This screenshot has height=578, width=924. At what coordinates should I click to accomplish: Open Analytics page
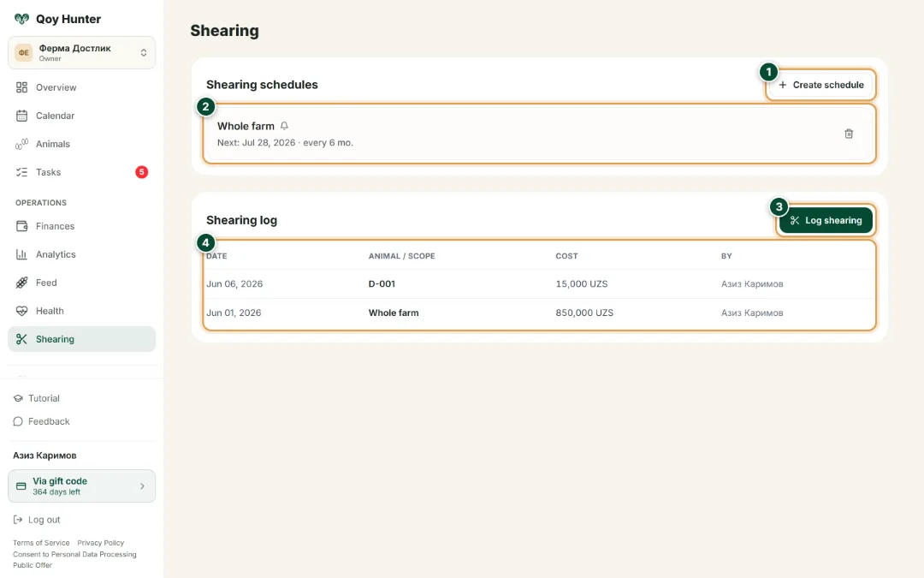(81, 254)
